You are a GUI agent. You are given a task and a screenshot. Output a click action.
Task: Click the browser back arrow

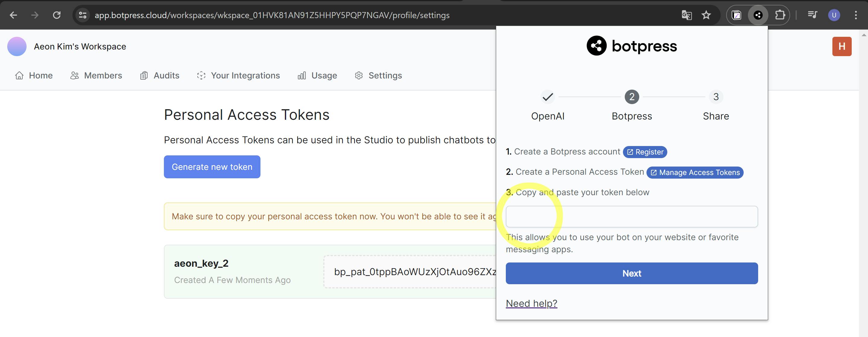tap(13, 15)
